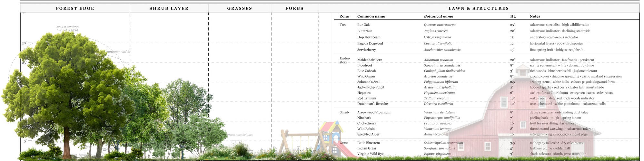Click the Ht. column header

pyautogui.click(x=513, y=16)
